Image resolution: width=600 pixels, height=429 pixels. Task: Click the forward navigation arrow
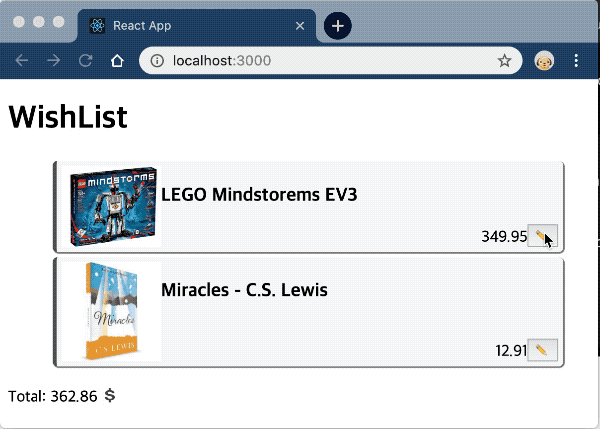(54, 61)
